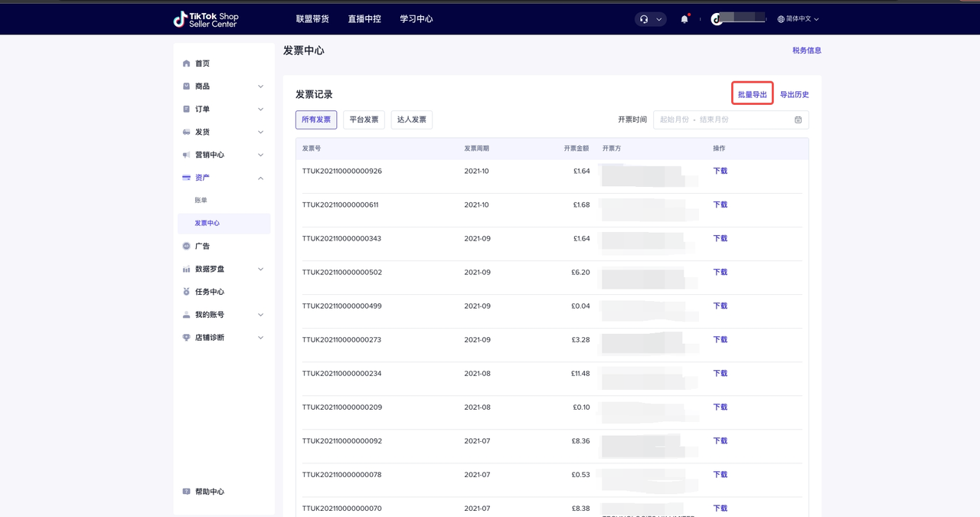Click the TikTok Shop Seller Center logo
This screenshot has height=517, width=980.
pos(206,19)
